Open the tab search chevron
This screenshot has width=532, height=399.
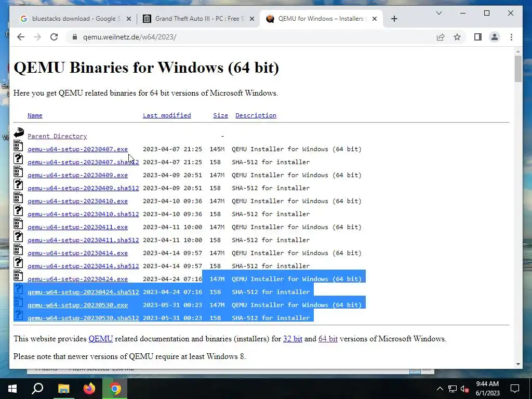(x=438, y=13)
